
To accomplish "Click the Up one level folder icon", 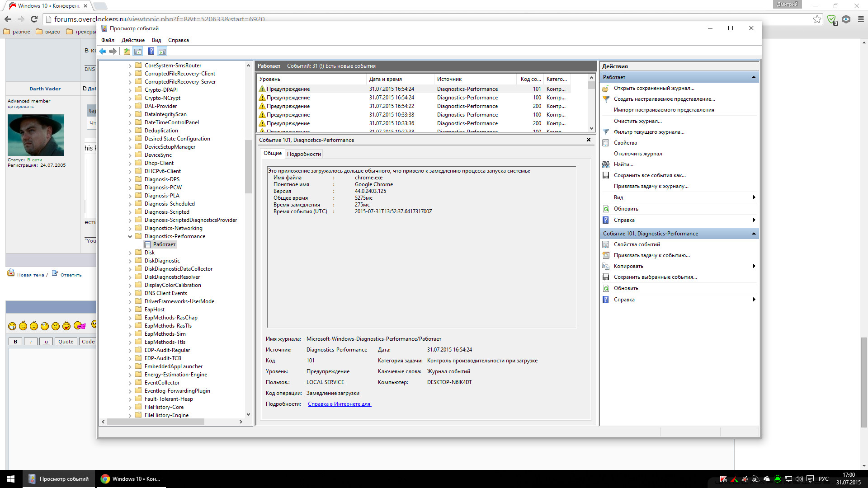I will 127,51.
